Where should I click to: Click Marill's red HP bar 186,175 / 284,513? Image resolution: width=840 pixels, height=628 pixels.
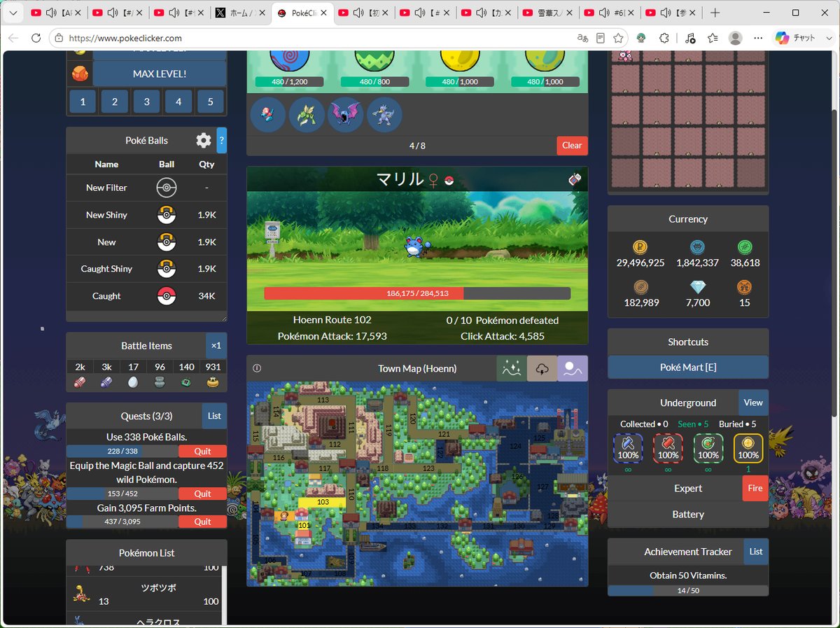point(417,293)
